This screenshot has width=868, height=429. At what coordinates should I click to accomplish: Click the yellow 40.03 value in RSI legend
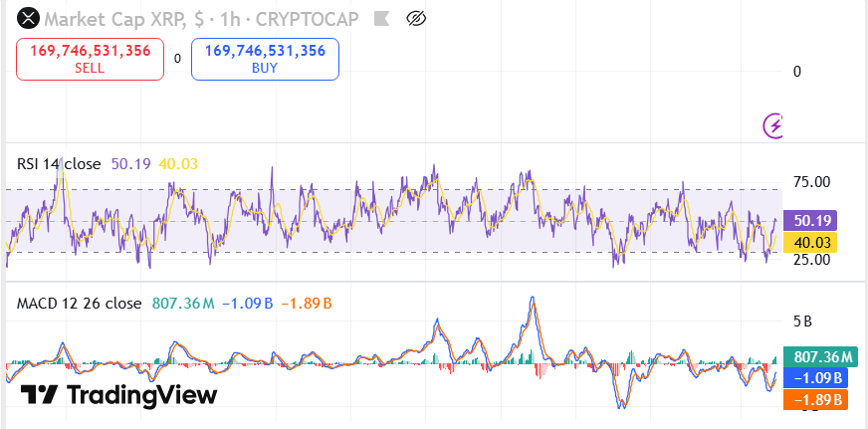tap(178, 164)
